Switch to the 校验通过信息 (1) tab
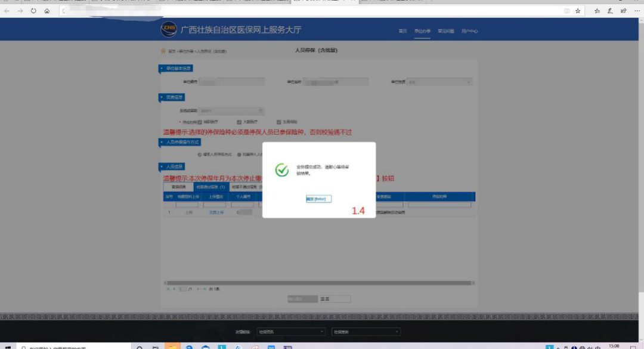This screenshot has width=644, height=349. click(210, 187)
